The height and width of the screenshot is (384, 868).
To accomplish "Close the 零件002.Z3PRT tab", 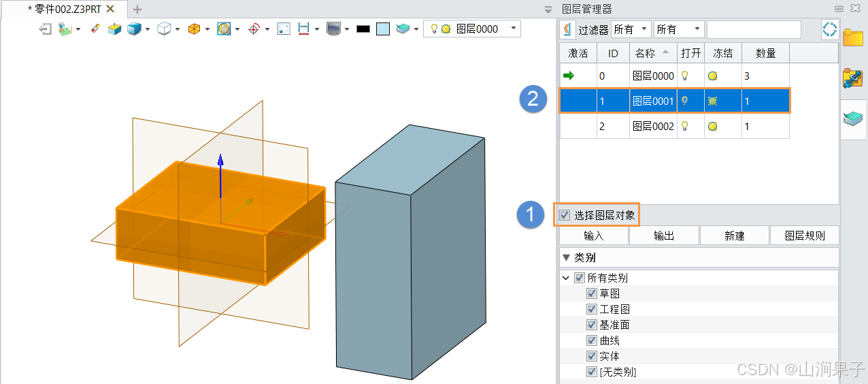I will tap(110, 9).
